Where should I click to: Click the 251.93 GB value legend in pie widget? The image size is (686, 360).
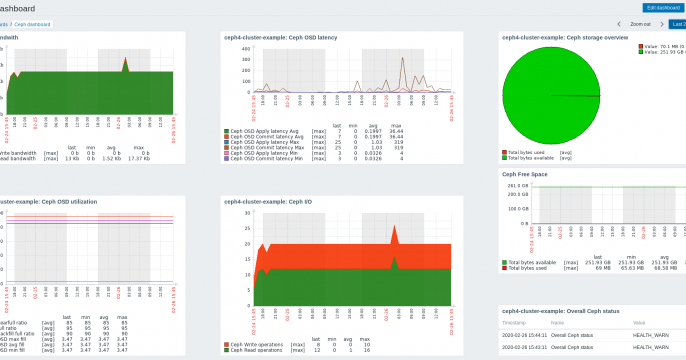point(662,52)
